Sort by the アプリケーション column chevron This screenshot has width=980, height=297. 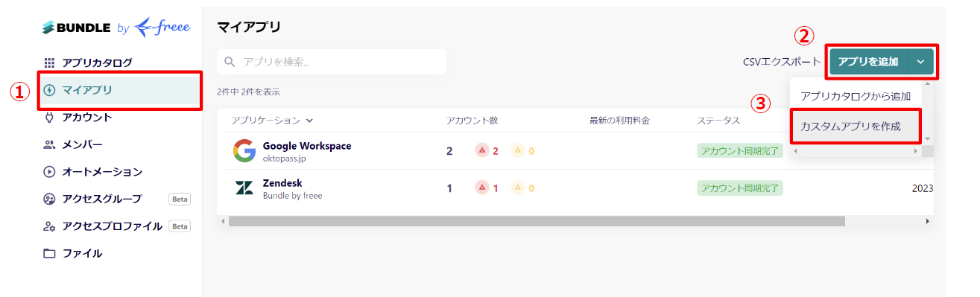pos(309,120)
